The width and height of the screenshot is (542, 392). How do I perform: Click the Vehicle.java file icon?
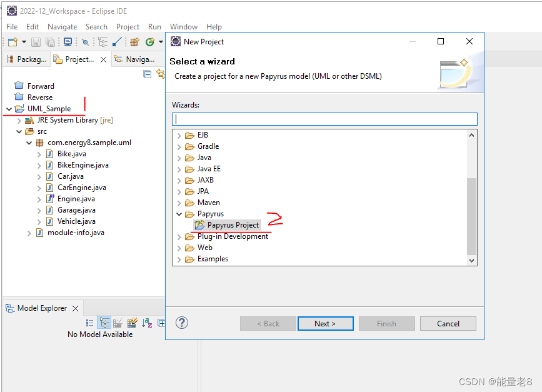pyautogui.click(x=50, y=221)
